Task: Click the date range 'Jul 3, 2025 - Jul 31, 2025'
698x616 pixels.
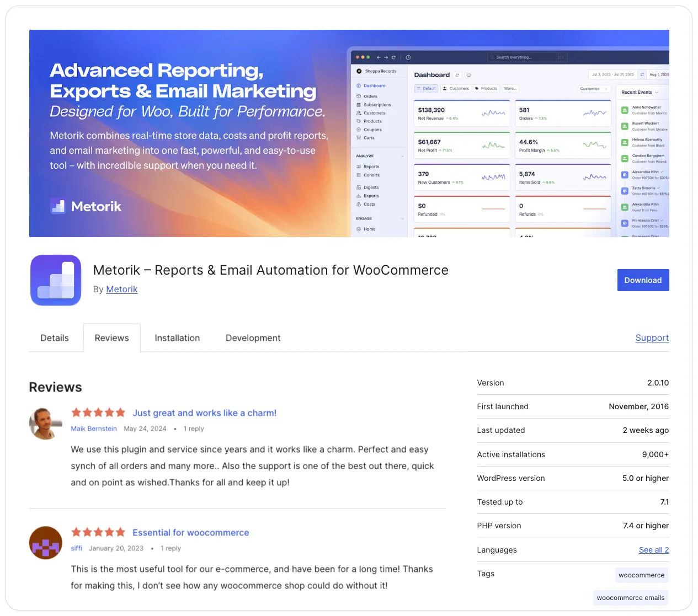Action: 612,74
